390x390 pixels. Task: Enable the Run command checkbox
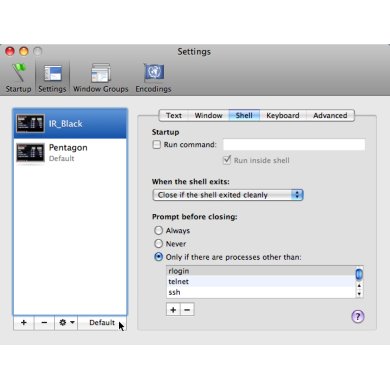(157, 145)
